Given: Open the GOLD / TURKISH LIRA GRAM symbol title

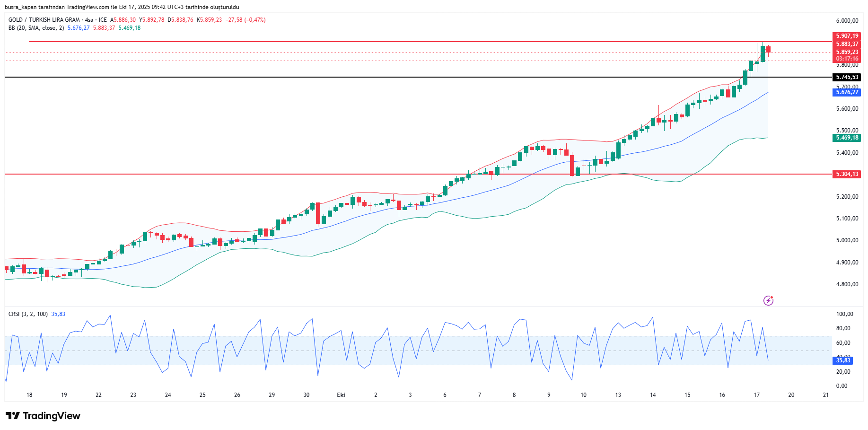Looking at the screenshot, I should (44, 20).
